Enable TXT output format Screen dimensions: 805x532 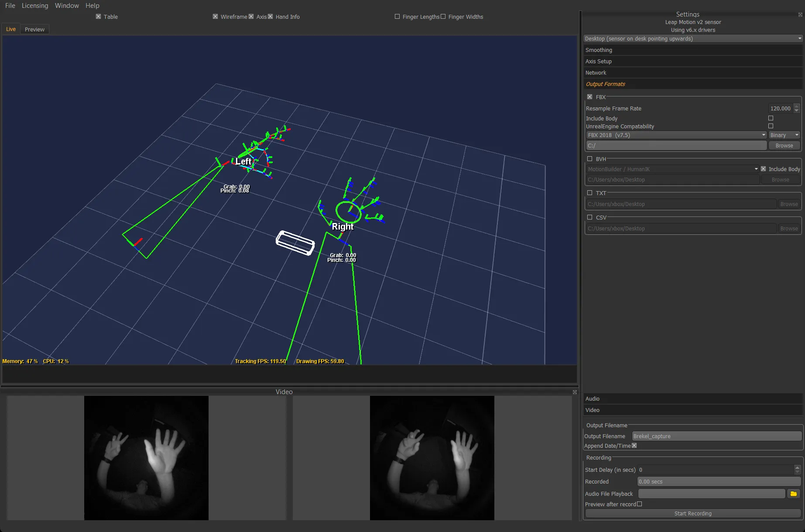click(x=589, y=193)
